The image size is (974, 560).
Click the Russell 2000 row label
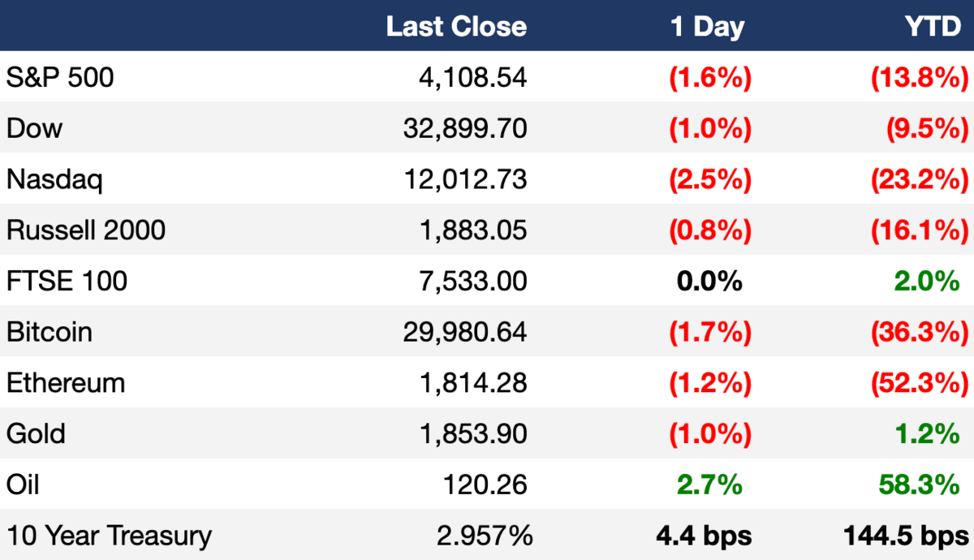(x=86, y=230)
